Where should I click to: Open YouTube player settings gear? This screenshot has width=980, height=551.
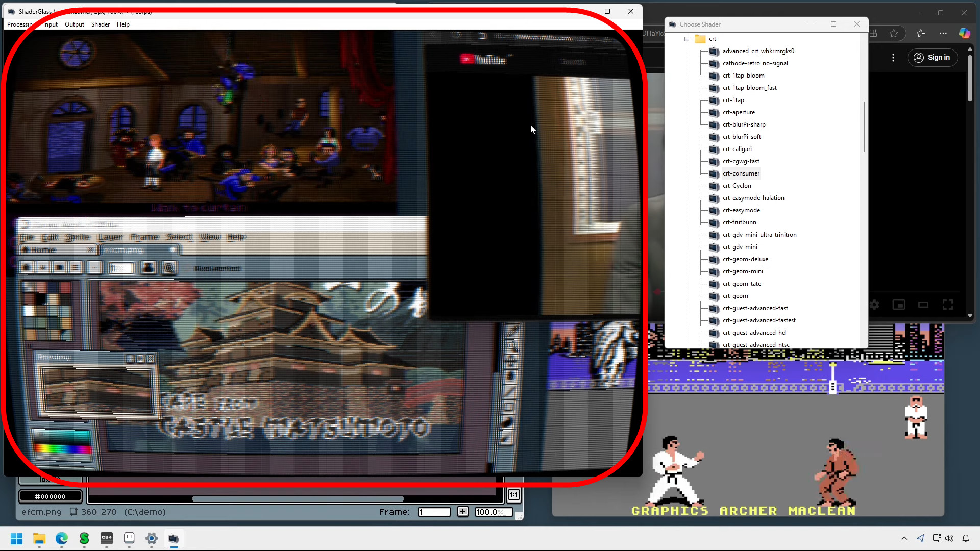874,305
